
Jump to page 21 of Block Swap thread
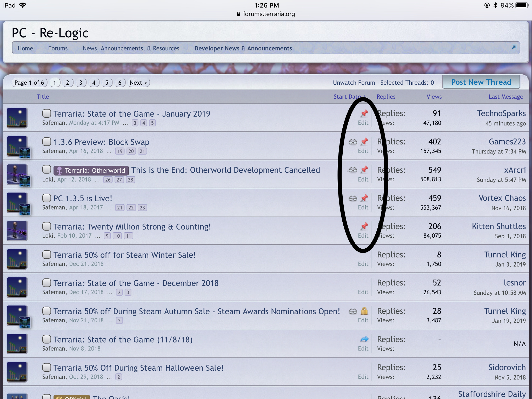click(142, 151)
